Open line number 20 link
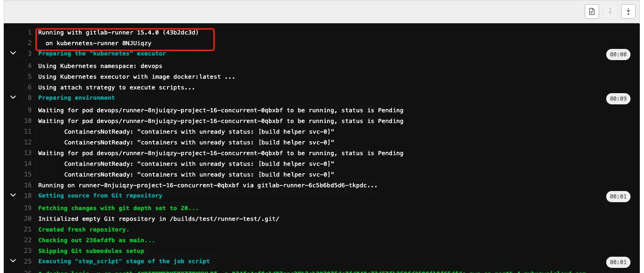The image size is (644, 273). pos(28,219)
